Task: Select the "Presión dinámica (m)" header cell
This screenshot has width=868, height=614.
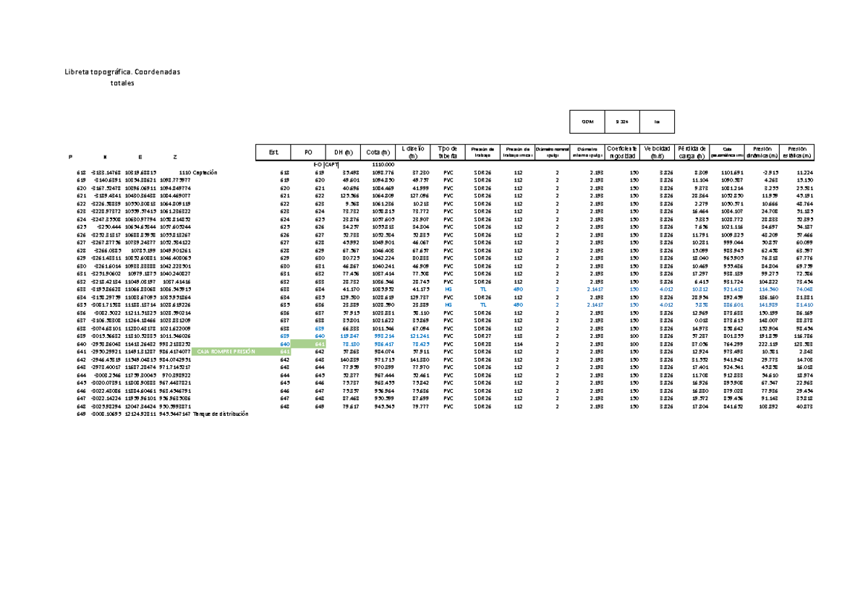Action: [x=762, y=152]
